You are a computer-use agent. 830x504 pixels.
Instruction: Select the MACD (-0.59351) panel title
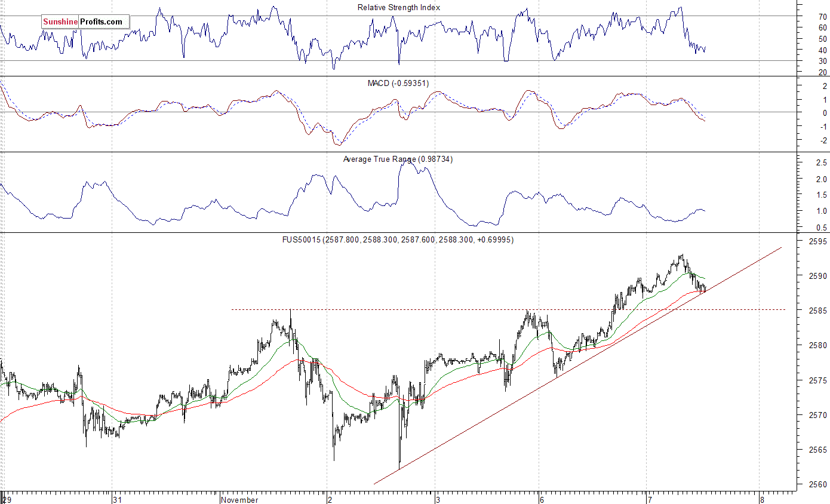tap(398, 83)
